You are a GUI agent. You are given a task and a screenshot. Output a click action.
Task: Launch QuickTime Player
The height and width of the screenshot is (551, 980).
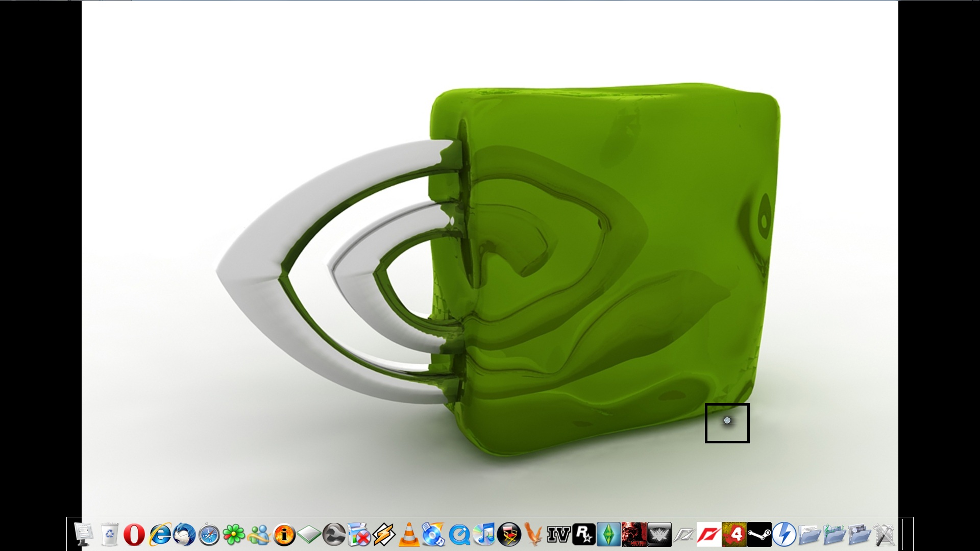click(459, 534)
